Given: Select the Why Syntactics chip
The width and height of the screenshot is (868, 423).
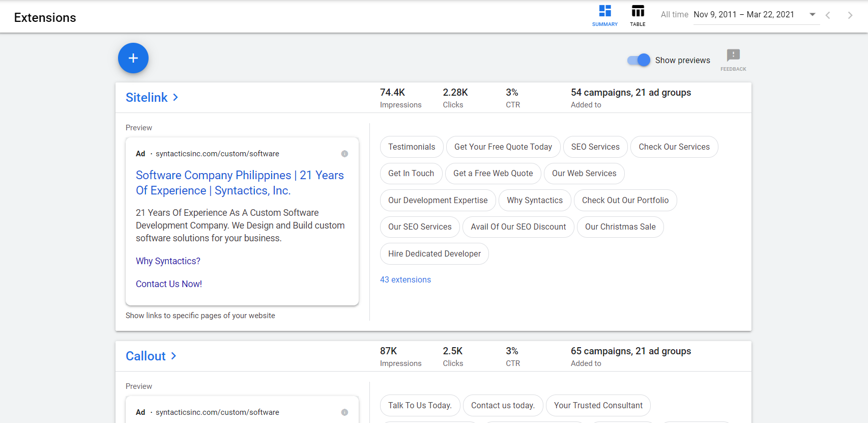Looking at the screenshot, I should [535, 201].
